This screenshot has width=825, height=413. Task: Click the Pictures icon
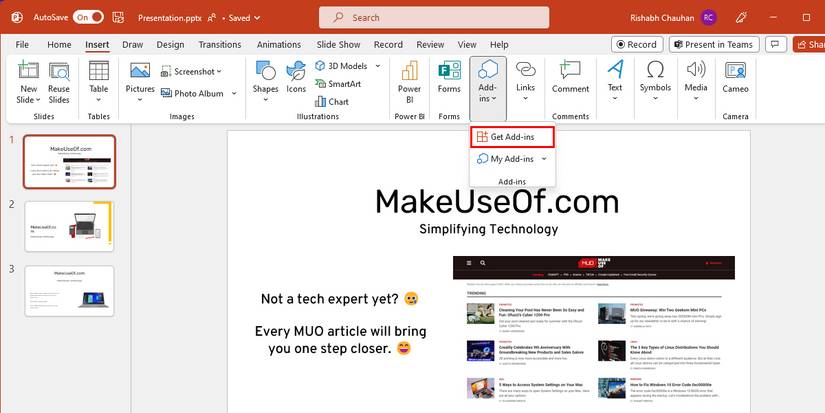140,70
